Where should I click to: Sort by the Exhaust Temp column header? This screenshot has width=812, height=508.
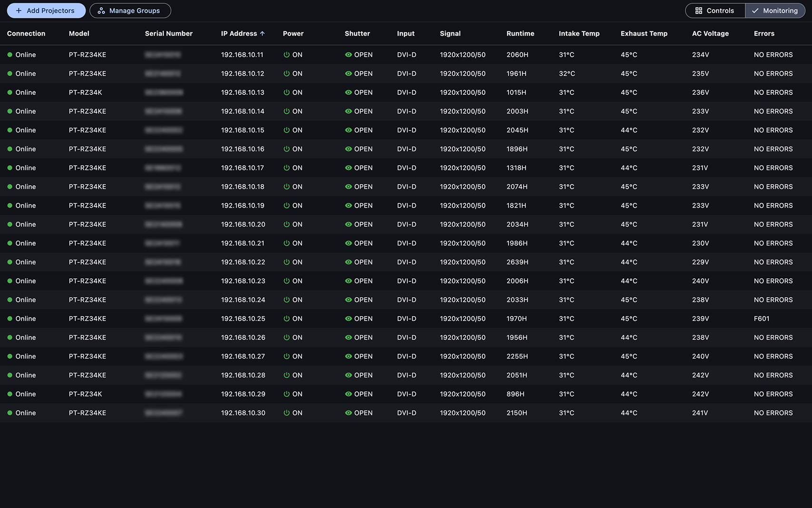pos(644,33)
